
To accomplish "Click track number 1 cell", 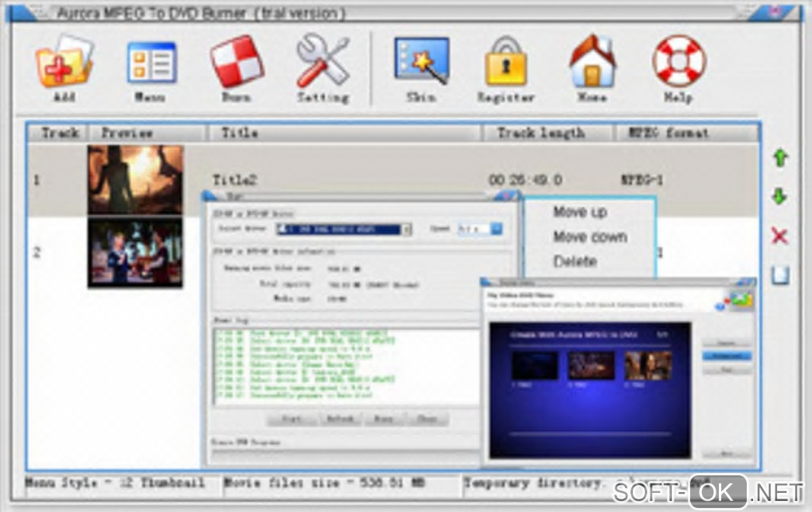I will coord(37,180).
